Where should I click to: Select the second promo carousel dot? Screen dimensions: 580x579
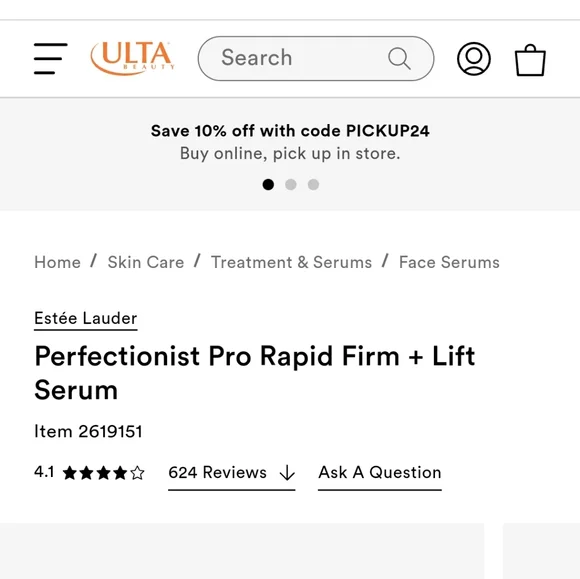(291, 184)
